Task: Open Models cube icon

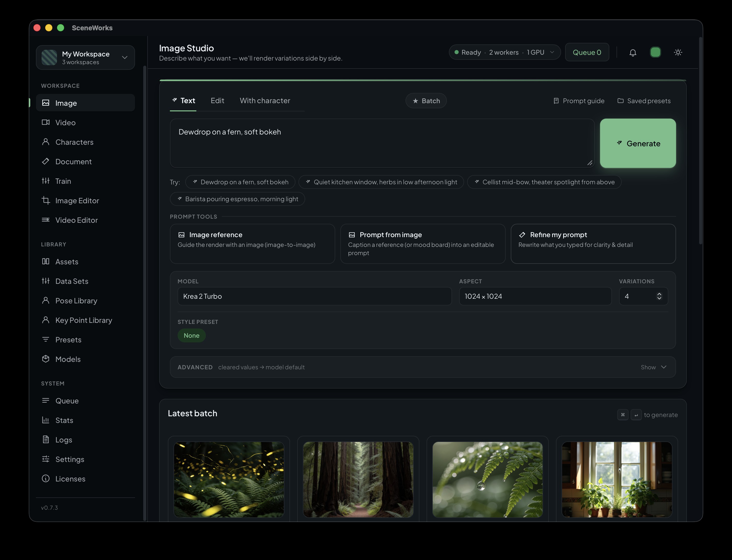Action: [x=46, y=359]
